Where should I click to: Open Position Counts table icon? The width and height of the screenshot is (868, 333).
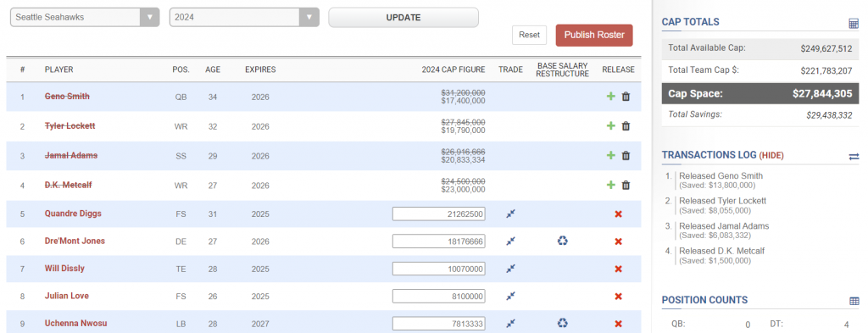(x=854, y=301)
